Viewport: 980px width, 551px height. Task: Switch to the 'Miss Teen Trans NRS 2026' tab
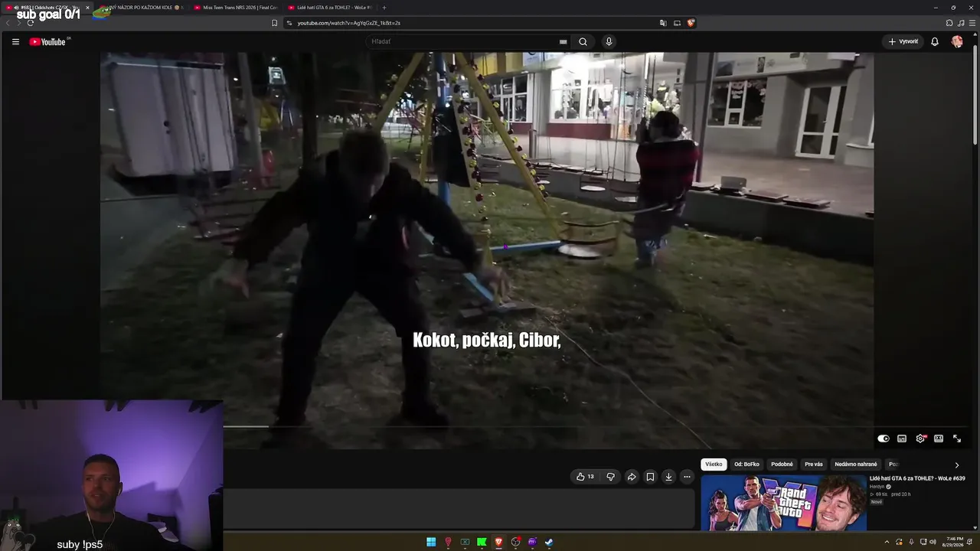(x=235, y=8)
